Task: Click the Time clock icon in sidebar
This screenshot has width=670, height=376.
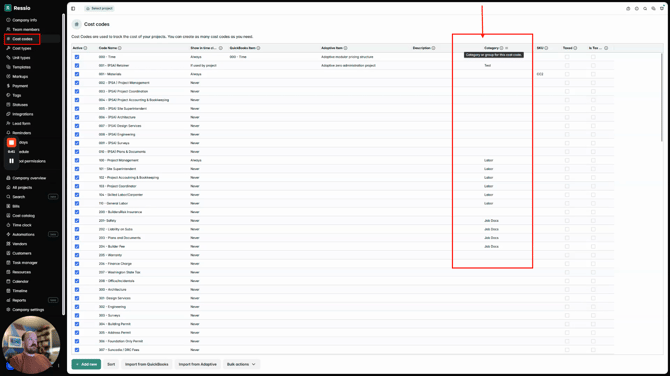Action: pos(8,225)
